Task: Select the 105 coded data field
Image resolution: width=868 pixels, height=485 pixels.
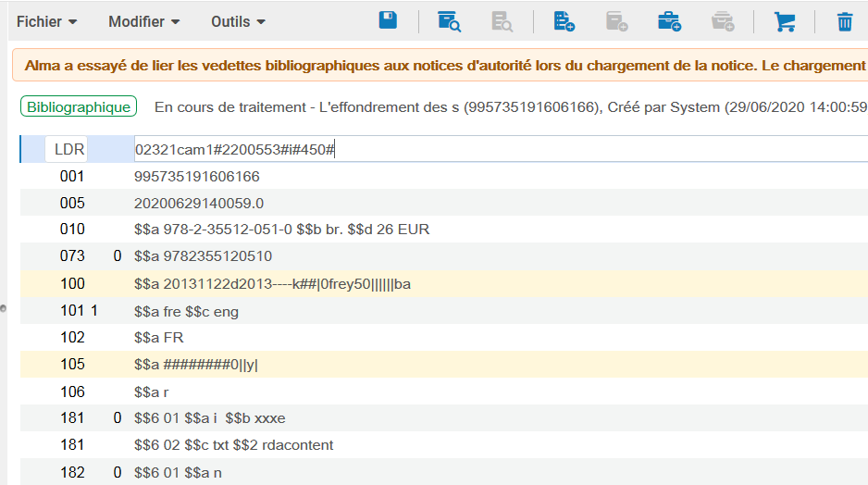Action: pos(196,365)
